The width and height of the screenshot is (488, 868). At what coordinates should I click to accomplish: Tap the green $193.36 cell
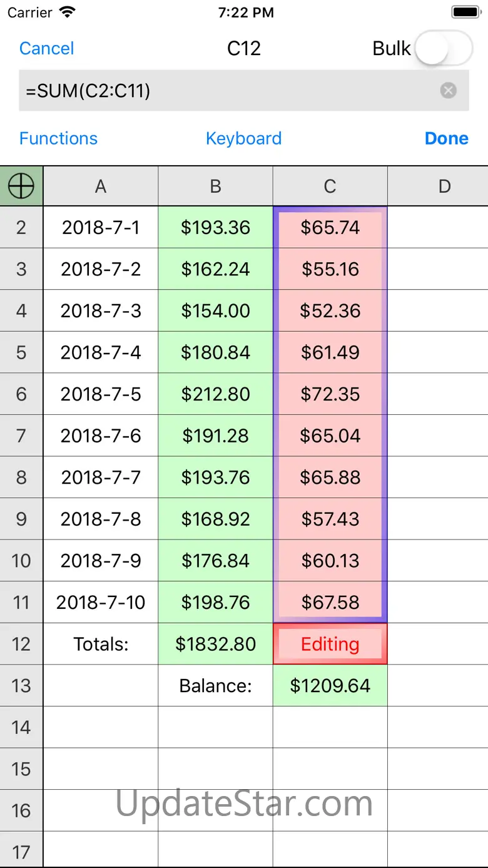[215, 228]
